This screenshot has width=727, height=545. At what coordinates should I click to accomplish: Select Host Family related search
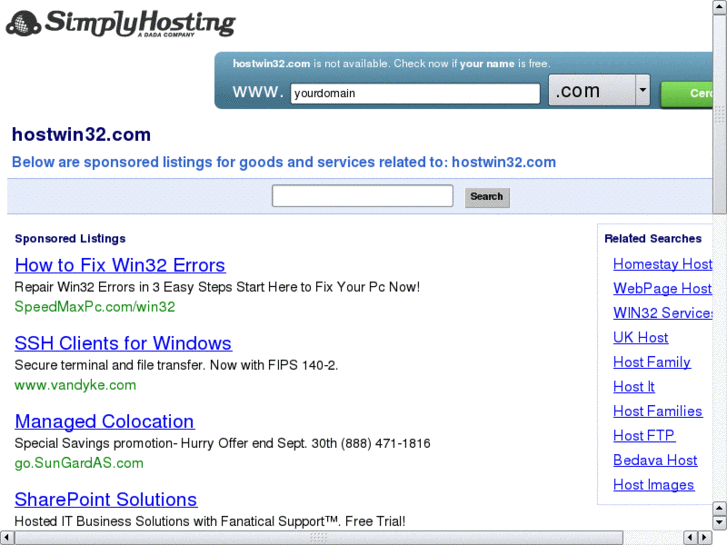click(x=652, y=362)
